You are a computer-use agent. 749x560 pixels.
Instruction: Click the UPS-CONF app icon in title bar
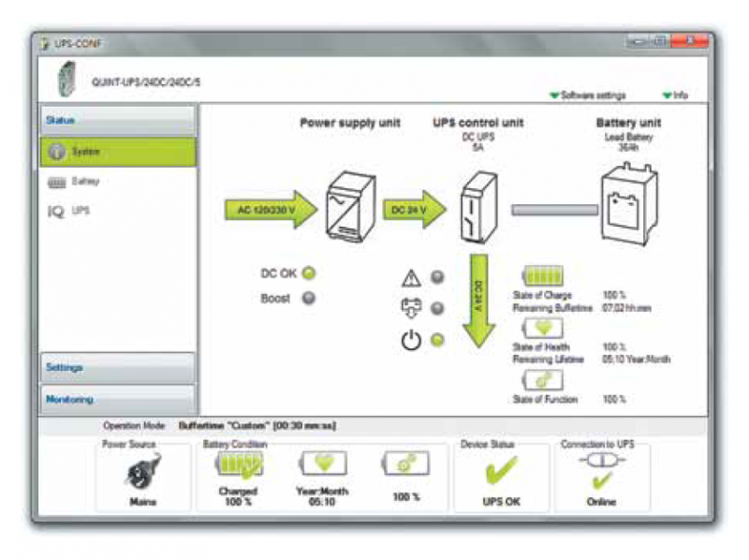tap(45, 43)
